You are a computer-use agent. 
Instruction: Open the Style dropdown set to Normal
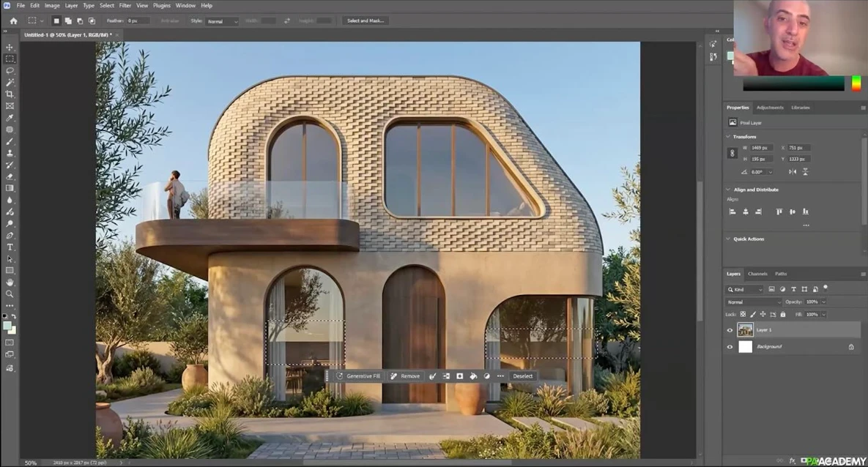[x=223, y=21]
